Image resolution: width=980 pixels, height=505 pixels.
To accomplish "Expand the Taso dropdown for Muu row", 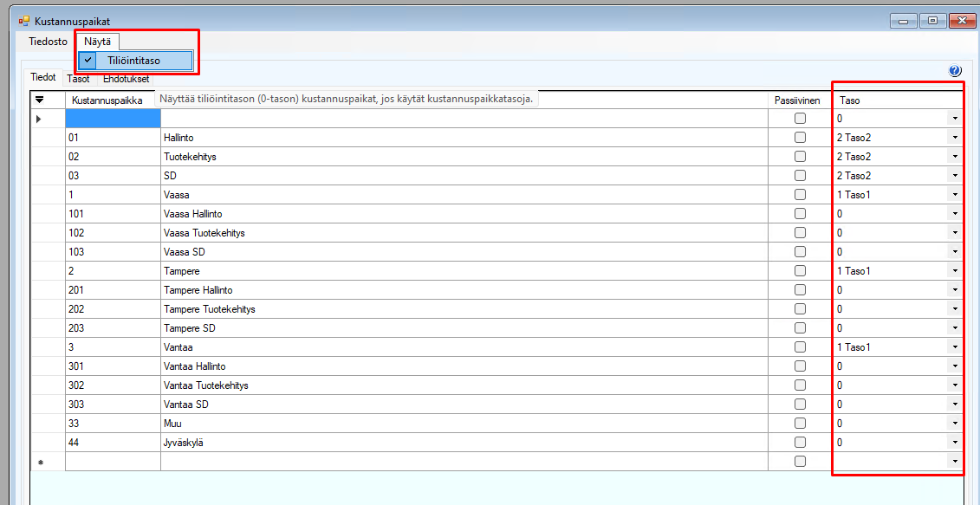I will [x=955, y=424].
